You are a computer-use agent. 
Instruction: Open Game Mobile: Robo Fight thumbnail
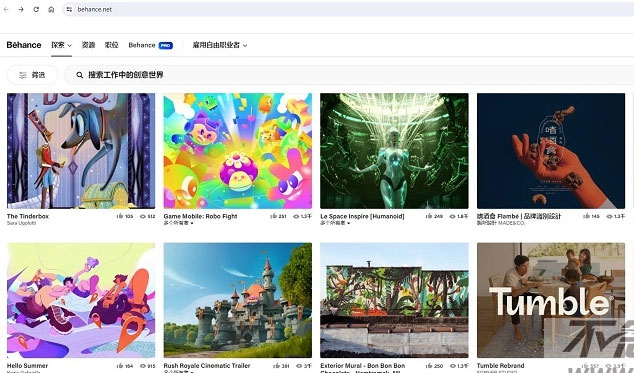(238, 151)
